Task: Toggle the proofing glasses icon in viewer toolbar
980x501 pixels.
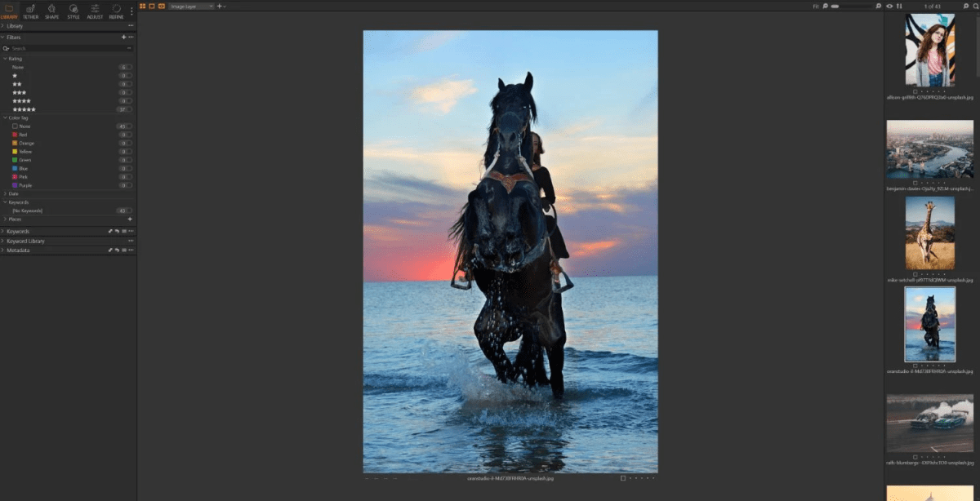Action: point(162,6)
